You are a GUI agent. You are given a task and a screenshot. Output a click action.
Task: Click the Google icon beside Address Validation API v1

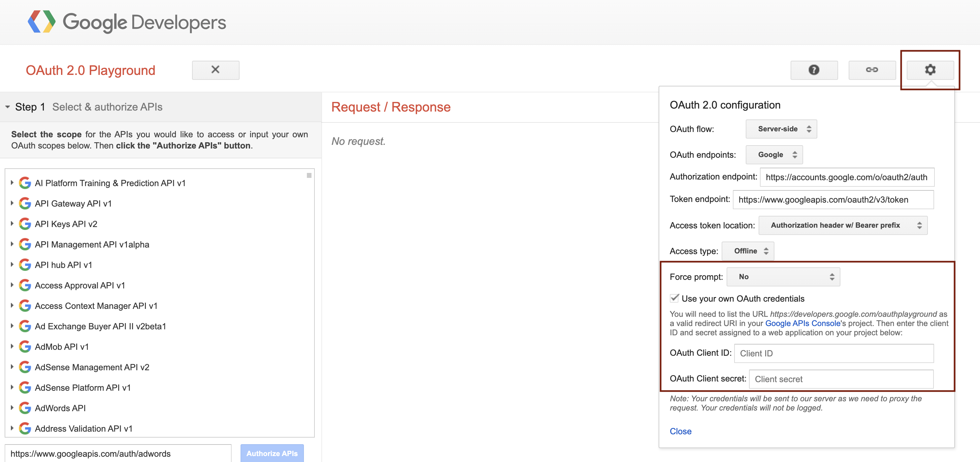(x=24, y=428)
